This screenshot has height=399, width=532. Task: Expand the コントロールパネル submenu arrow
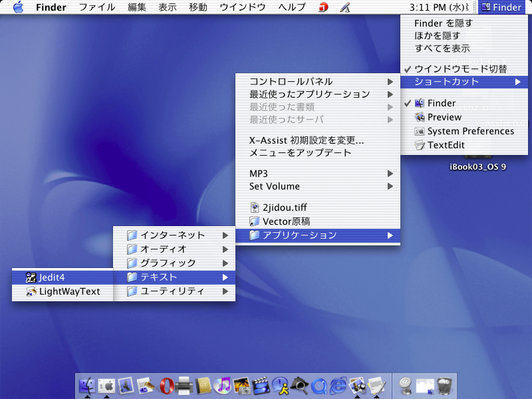390,82
